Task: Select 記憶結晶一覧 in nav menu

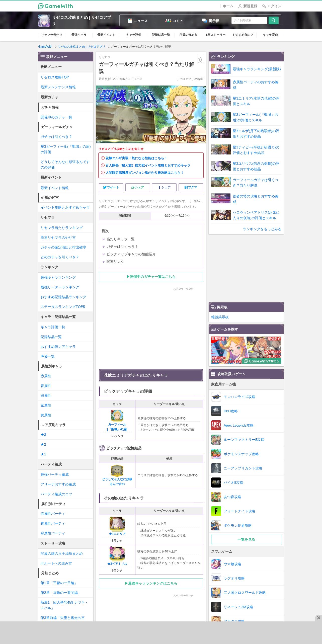Action: click(x=161, y=35)
